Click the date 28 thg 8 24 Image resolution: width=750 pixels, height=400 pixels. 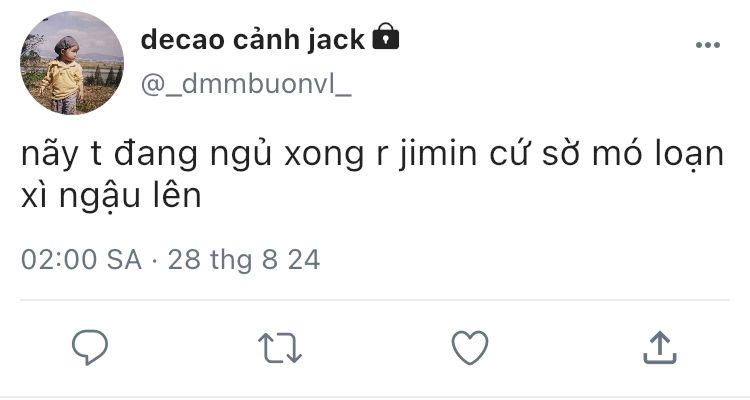coord(243,260)
